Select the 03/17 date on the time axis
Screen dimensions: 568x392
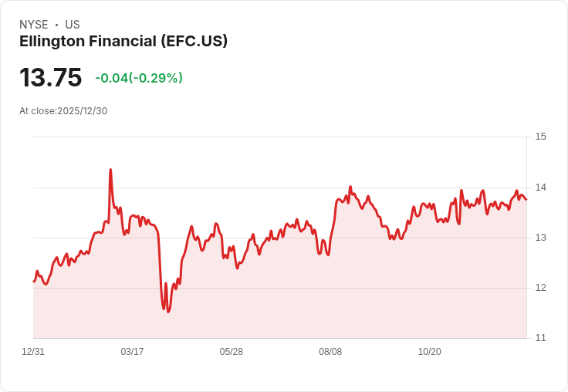click(132, 352)
